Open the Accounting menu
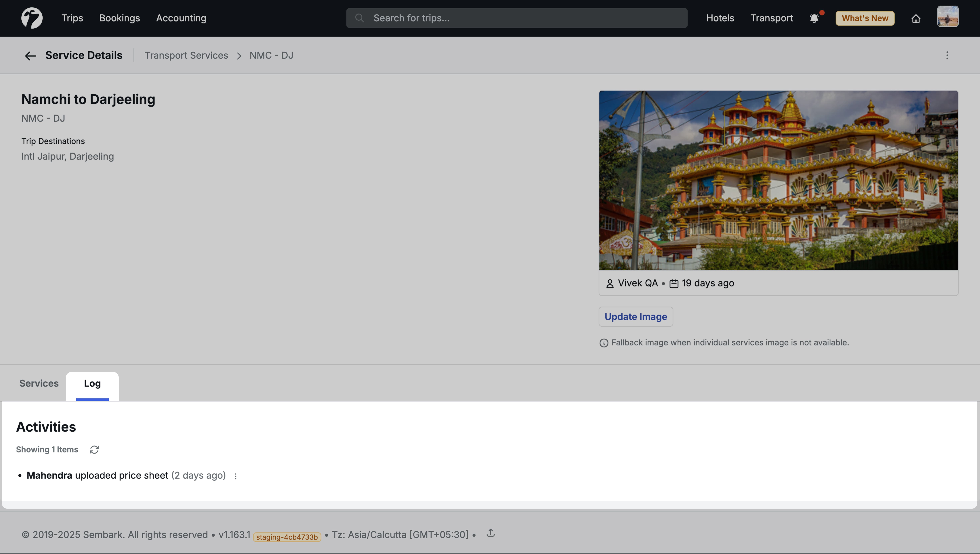The image size is (980, 554). pos(181,18)
